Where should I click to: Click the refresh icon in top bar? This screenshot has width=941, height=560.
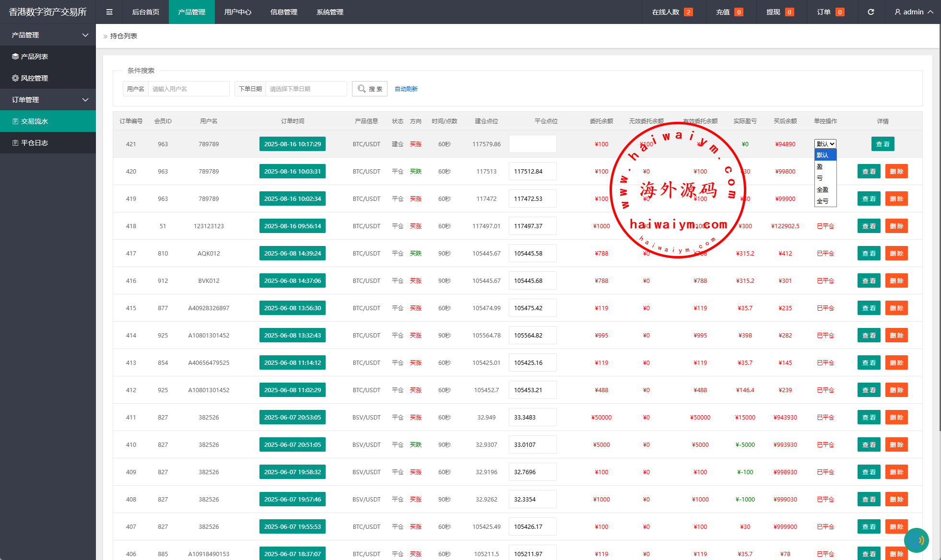pyautogui.click(x=870, y=12)
